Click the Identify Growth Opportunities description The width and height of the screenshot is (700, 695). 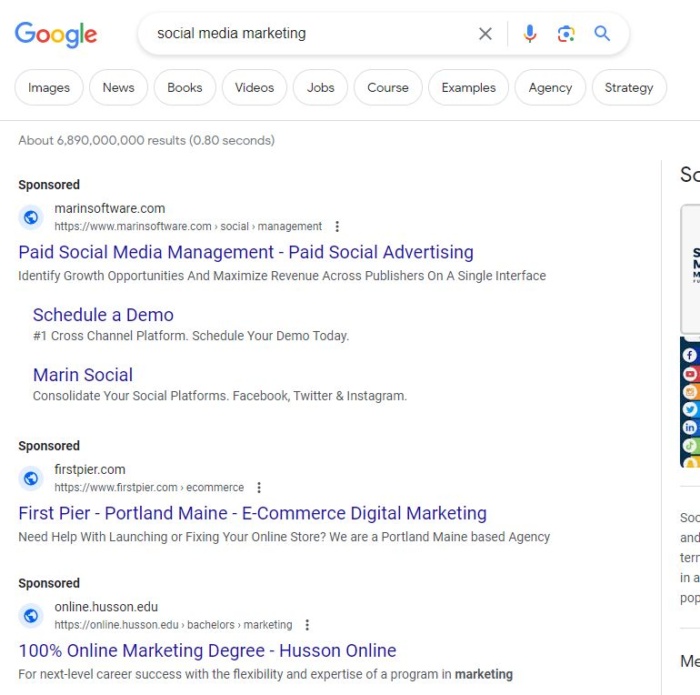click(282, 276)
